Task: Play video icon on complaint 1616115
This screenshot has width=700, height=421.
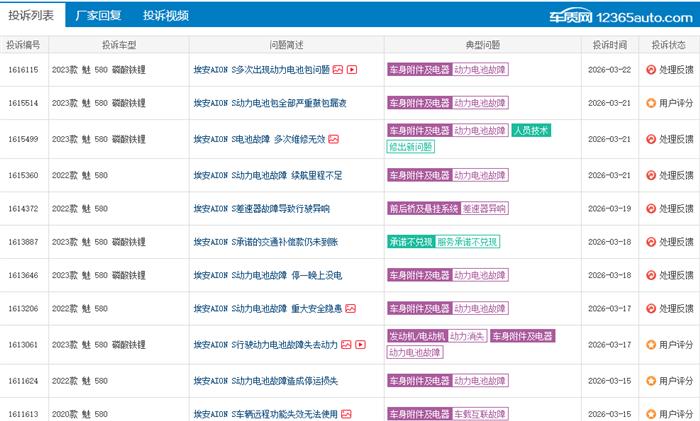Action: point(352,70)
